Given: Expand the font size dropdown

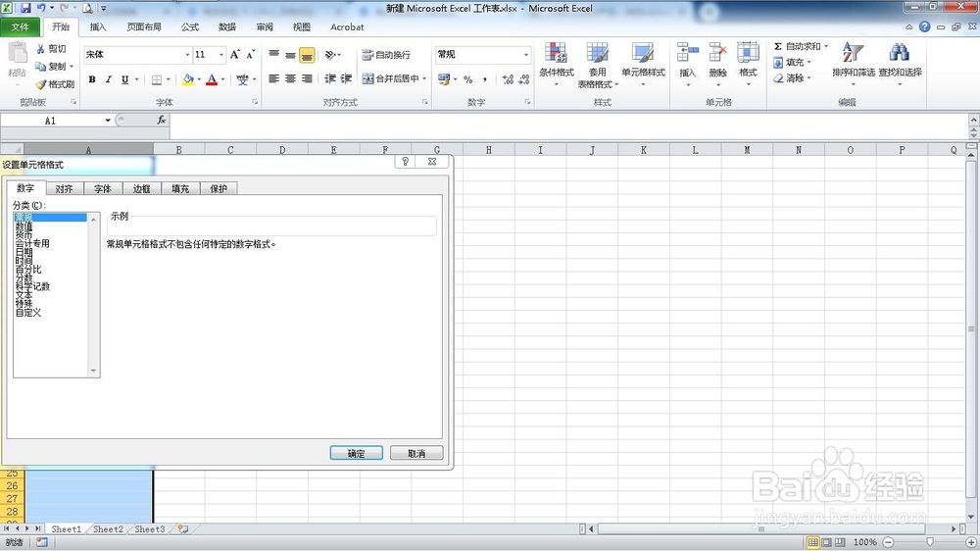Looking at the screenshot, I should pyautogui.click(x=220, y=55).
